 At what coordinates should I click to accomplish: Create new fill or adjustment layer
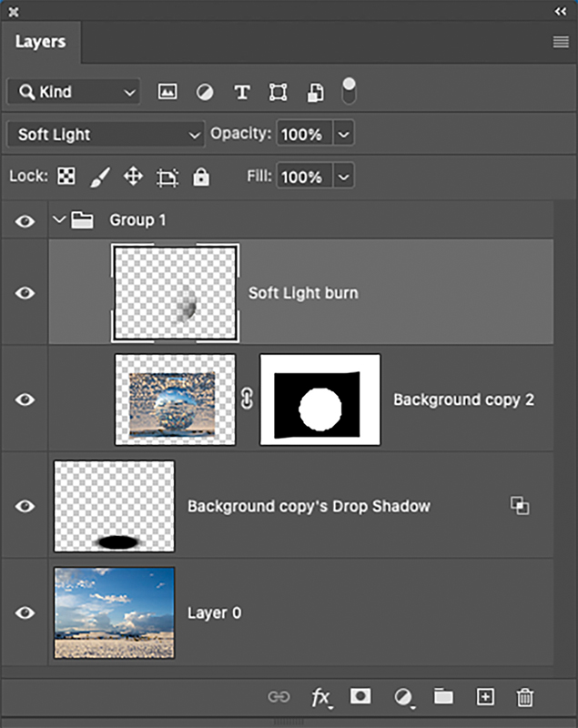click(402, 697)
